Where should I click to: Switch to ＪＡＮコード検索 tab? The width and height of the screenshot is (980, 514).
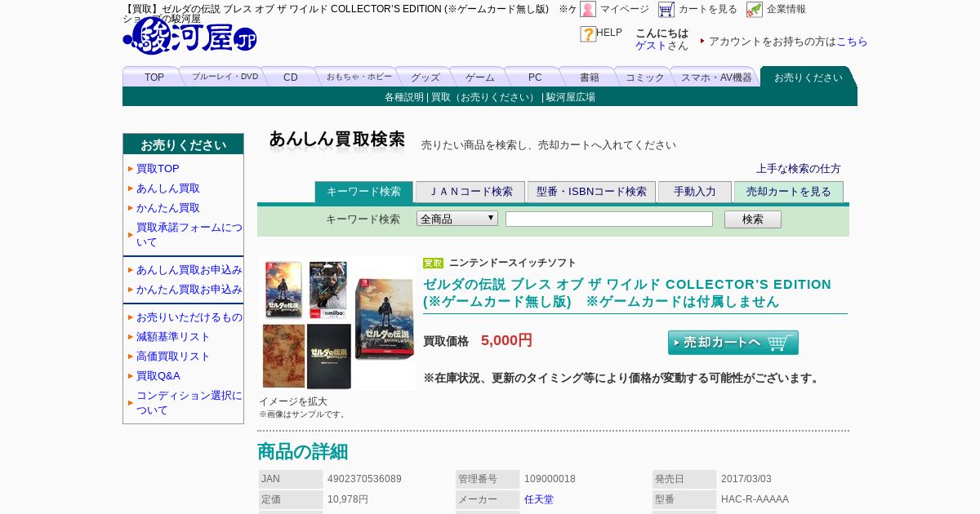point(470,192)
